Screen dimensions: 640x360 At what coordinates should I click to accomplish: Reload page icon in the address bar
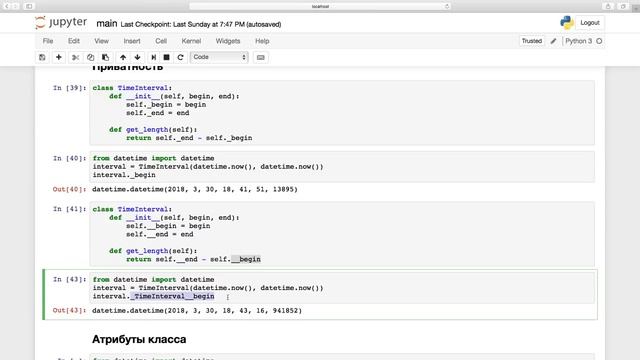(x=447, y=6)
